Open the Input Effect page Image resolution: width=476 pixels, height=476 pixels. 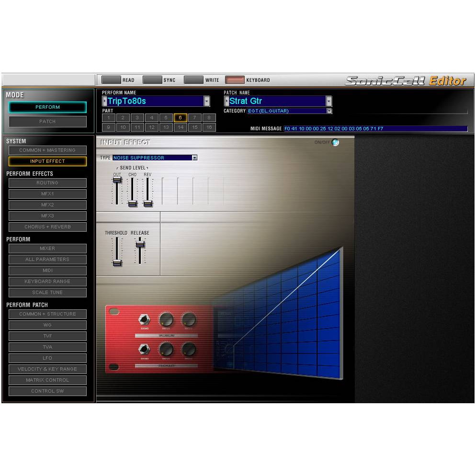48,161
